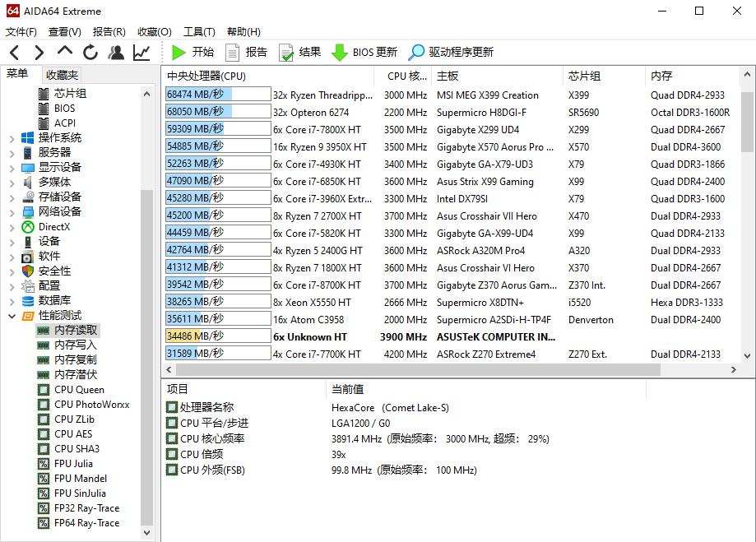Screen dimensions: 756x542
Task: Select the highlighted 34486 MB/秒 result bar
Action: tap(218, 336)
